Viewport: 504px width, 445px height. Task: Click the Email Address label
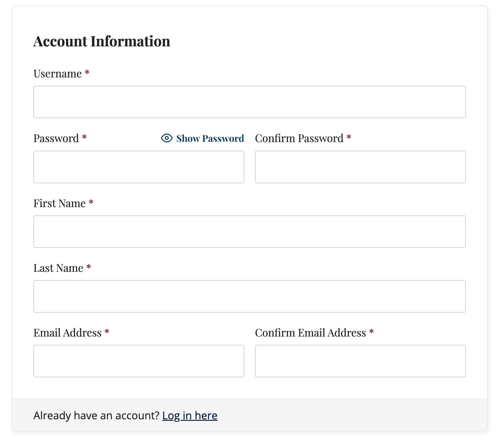point(67,332)
